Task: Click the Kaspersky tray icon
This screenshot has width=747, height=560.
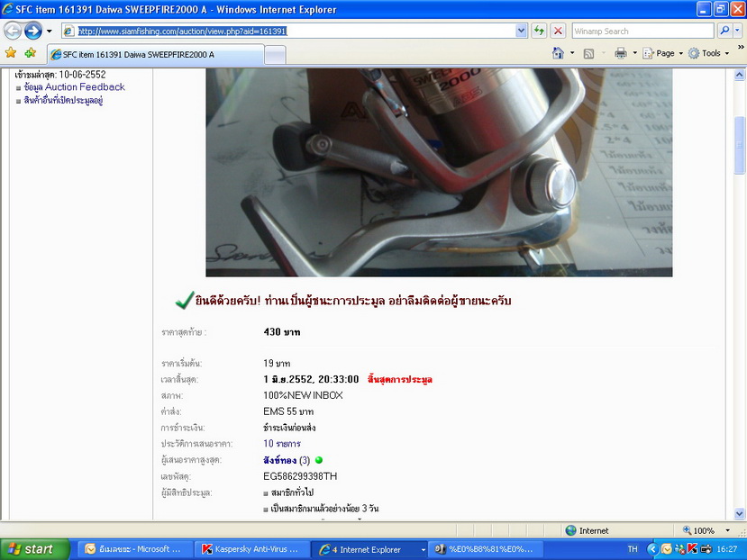Action: [x=692, y=549]
